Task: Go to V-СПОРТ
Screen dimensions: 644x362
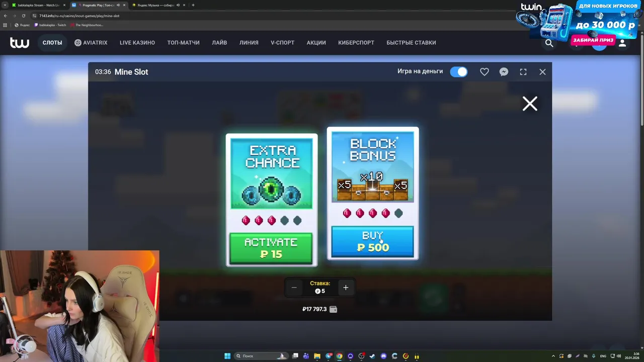Action: pyautogui.click(x=283, y=43)
